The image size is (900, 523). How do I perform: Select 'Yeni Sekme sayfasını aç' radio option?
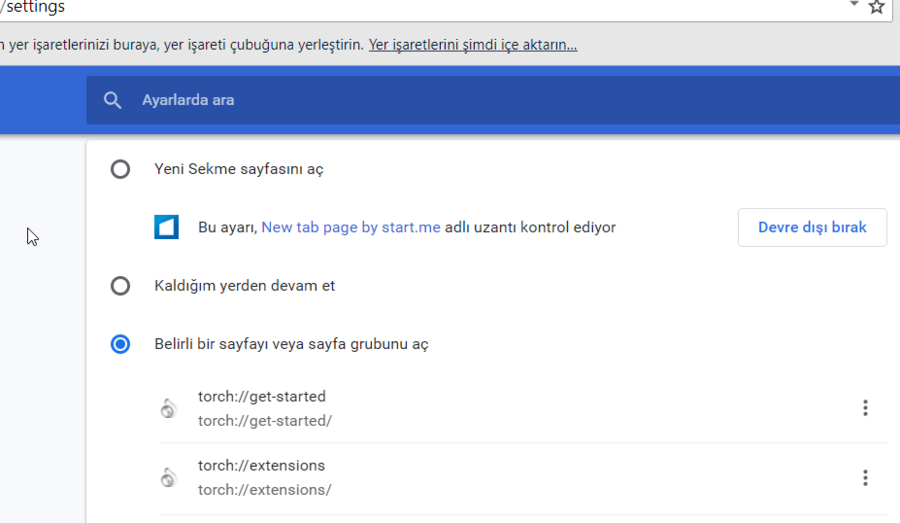(120, 169)
